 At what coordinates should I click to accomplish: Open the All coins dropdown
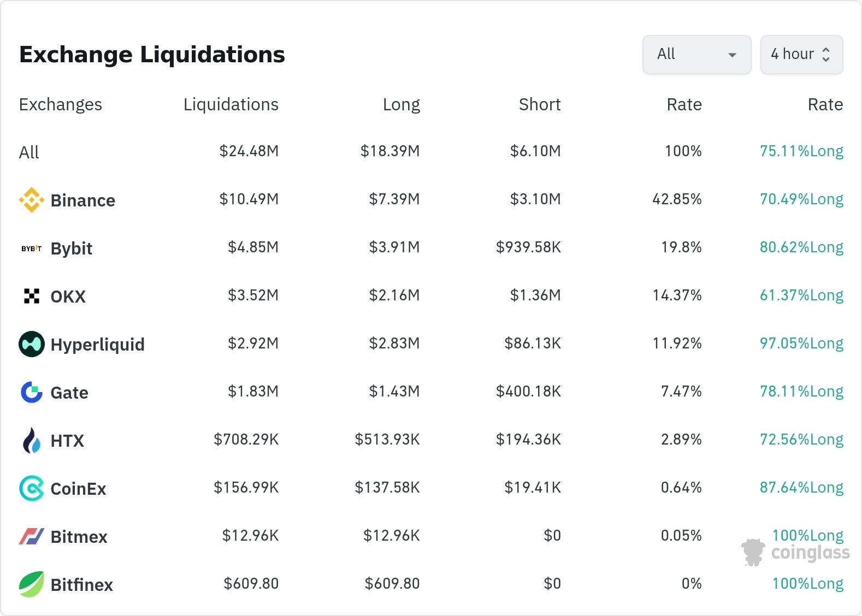coord(696,55)
